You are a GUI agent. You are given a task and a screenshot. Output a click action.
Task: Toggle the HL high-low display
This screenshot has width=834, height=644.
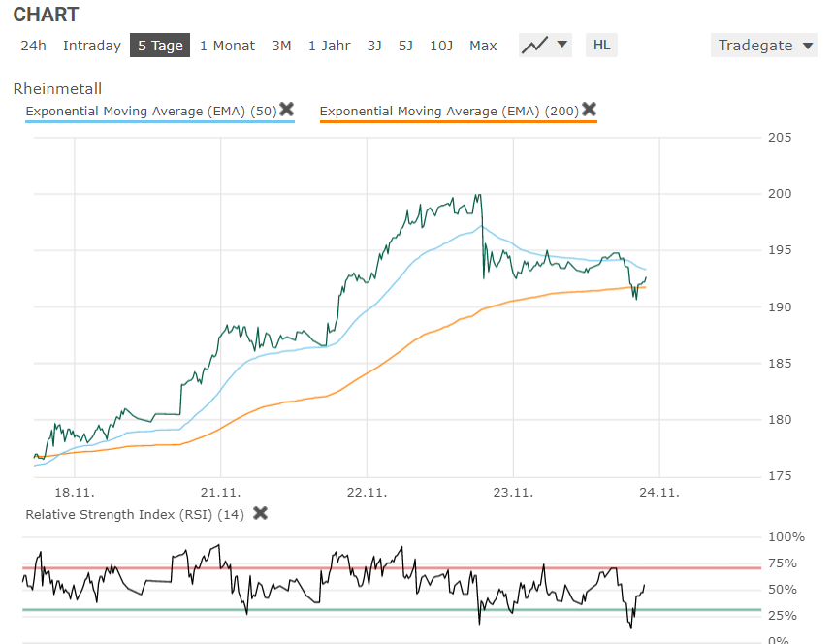[x=601, y=45]
